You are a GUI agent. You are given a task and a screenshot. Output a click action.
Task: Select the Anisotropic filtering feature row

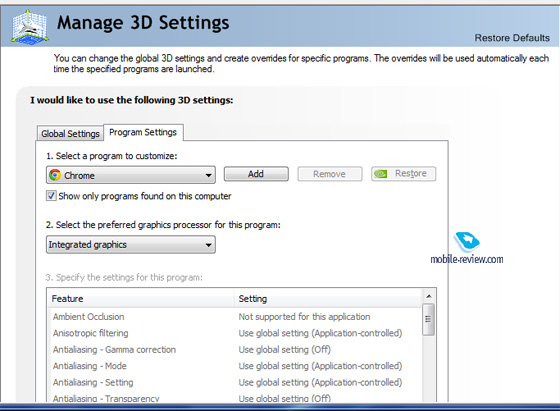click(x=234, y=333)
